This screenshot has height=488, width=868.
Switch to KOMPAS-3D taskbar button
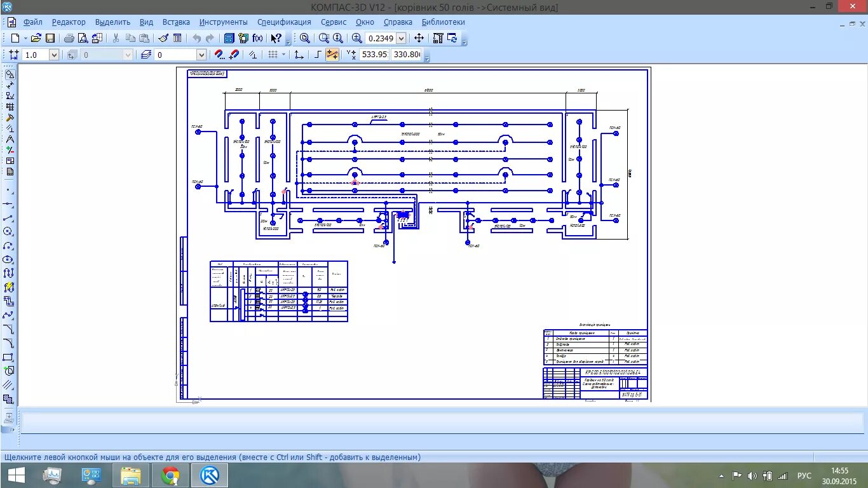point(210,475)
